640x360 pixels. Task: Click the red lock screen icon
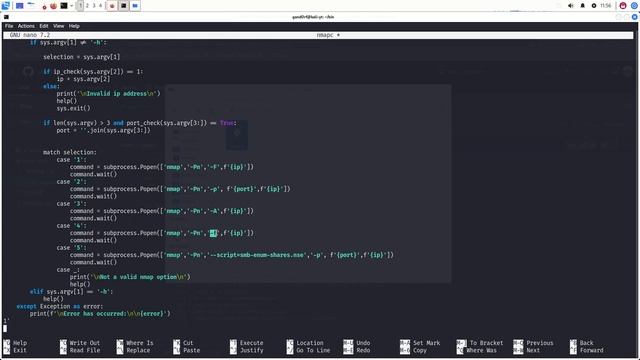point(623,6)
